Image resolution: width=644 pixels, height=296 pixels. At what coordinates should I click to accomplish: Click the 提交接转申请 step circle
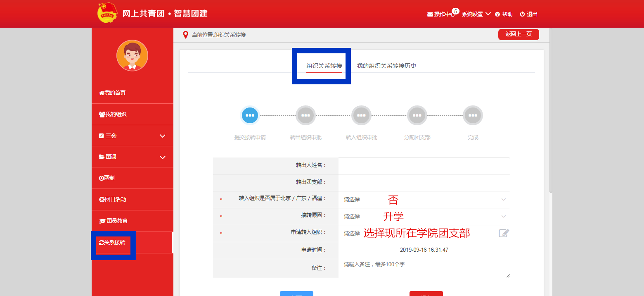point(250,116)
